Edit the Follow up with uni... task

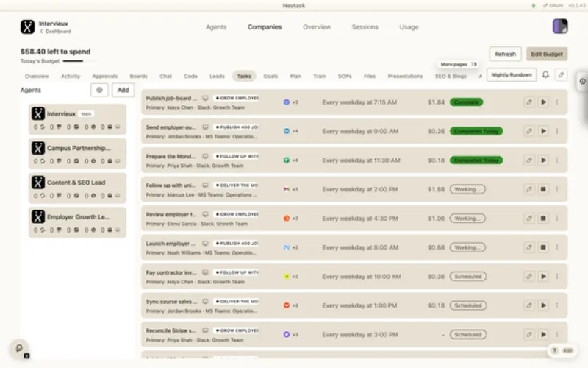pyautogui.click(x=528, y=189)
